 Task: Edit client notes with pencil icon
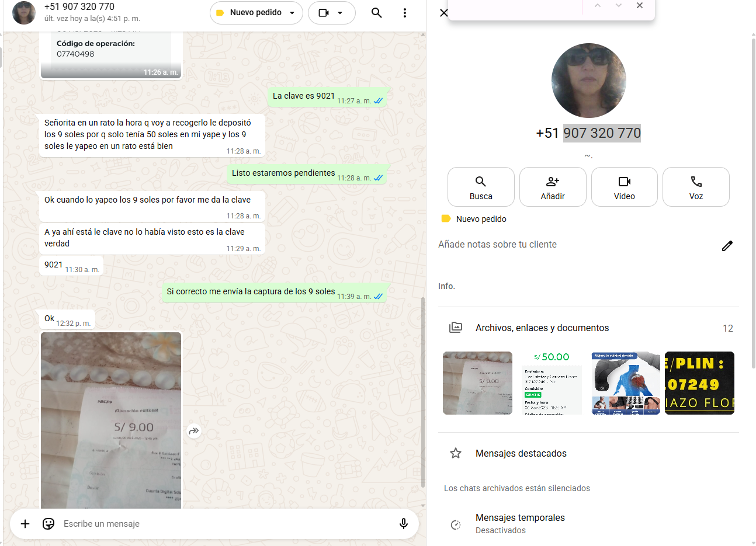(x=727, y=246)
